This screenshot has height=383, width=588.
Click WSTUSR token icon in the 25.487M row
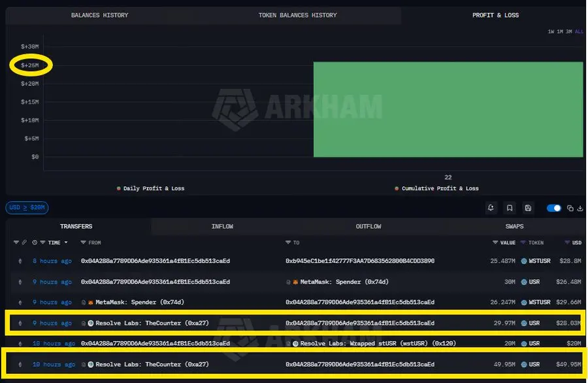click(524, 261)
